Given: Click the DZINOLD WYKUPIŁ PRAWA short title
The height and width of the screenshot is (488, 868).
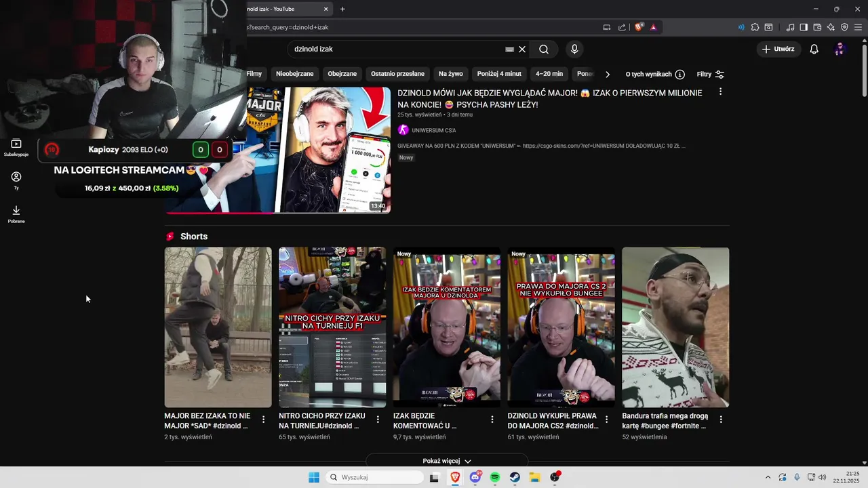Looking at the screenshot, I should (x=553, y=421).
